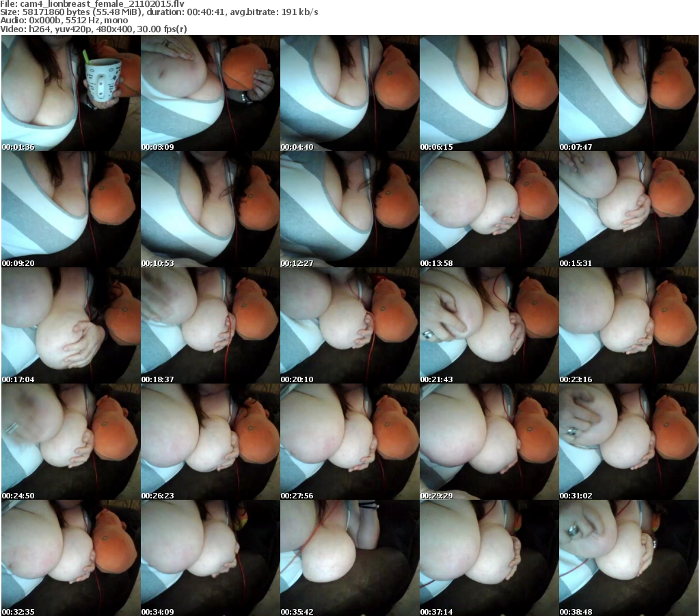
Task: Select the thumbnail stamped 00:09:20
Action: coord(71,209)
